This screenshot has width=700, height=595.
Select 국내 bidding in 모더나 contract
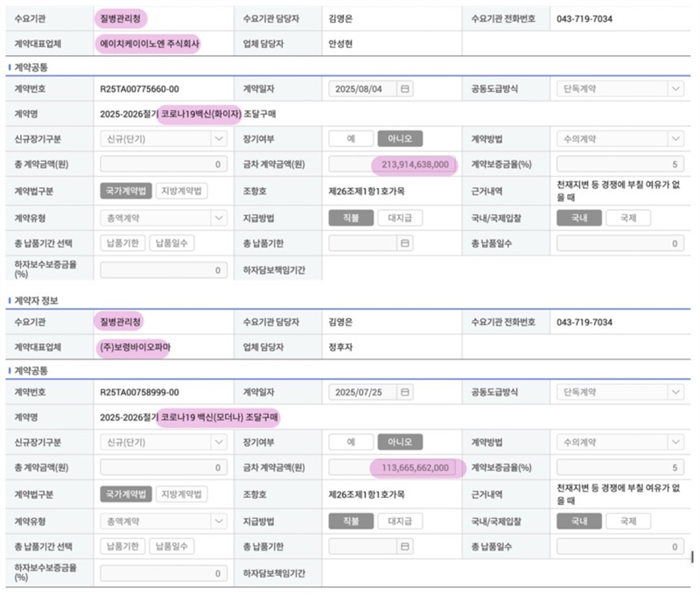579,521
